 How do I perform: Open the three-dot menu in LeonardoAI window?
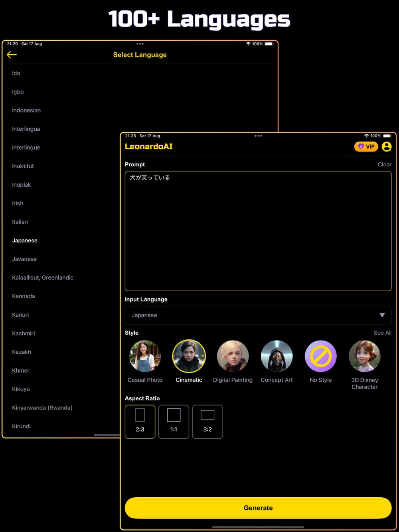pyautogui.click(x=258, y=136)
